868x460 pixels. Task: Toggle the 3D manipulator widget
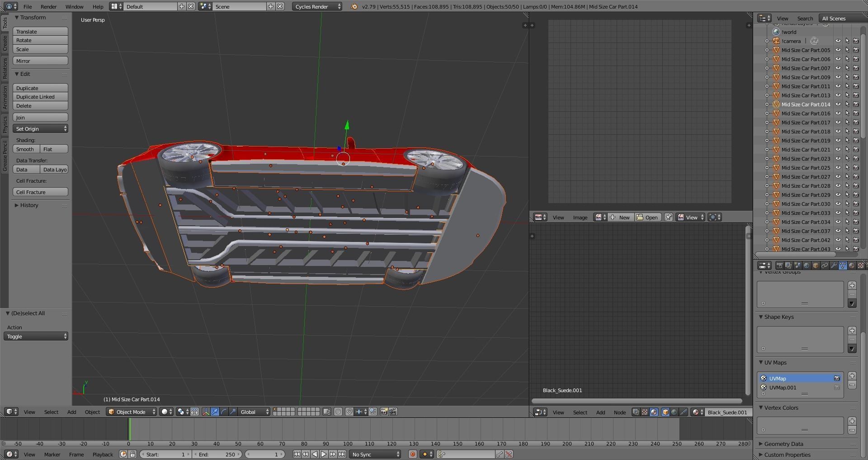click(206, 412)
